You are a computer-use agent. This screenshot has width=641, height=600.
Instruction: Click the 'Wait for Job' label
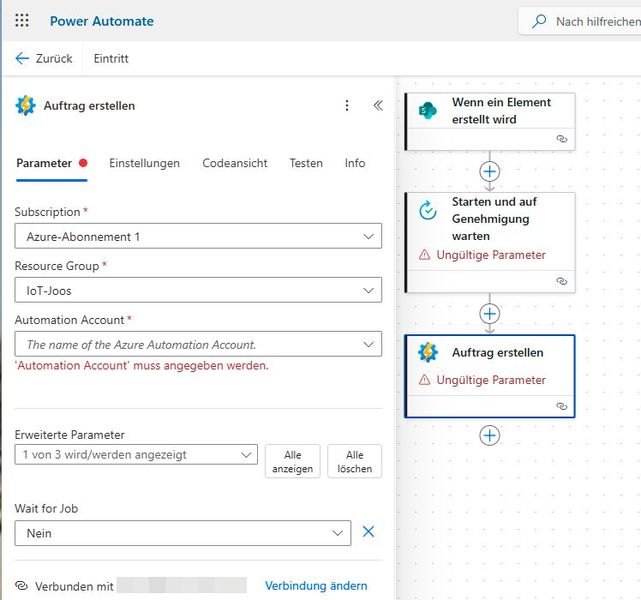coord(46,508)
